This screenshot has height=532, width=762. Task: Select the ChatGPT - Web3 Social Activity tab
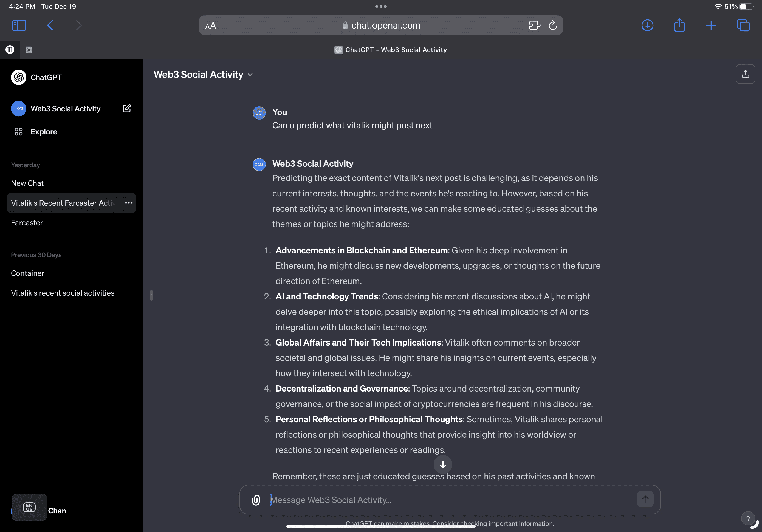pos(391,50)
